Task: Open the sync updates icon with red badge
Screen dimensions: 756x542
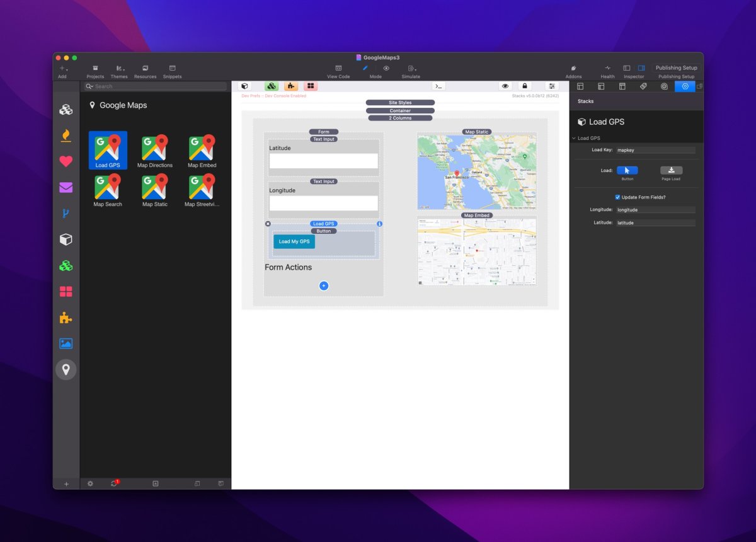Action: click(114, 483)
